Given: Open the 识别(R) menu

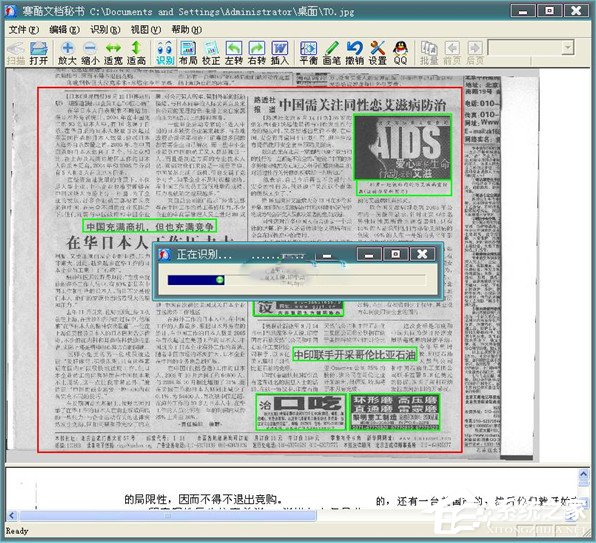Looking at the screenshot, I should [x=105, y=30].
